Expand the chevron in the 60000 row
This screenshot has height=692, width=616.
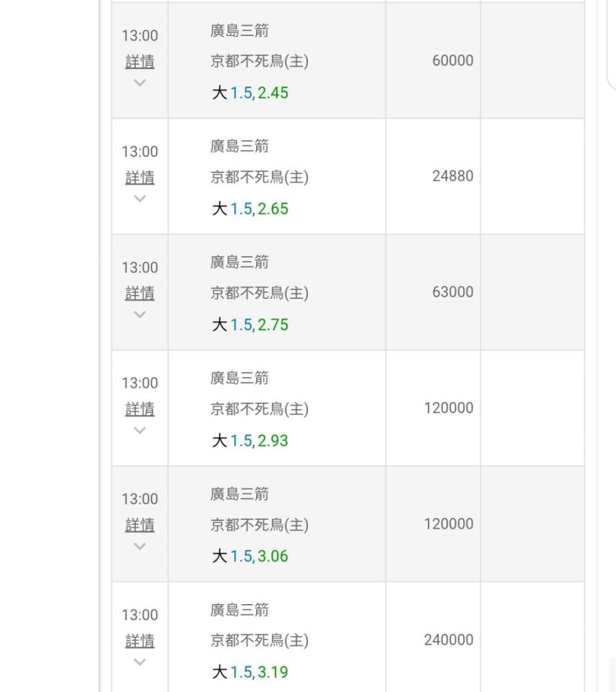[140, 83]
